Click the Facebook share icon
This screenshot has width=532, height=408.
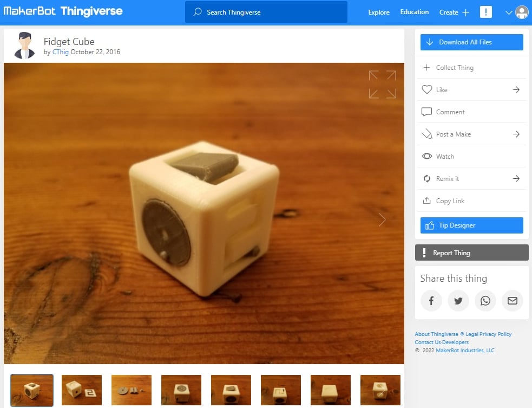(x=431, y=301)
